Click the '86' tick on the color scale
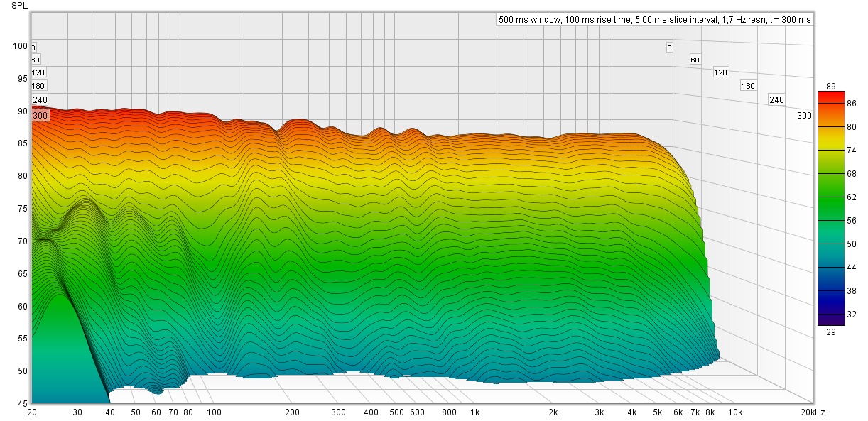The height and width of the screenshot is (421, 868). coord(851,104)
